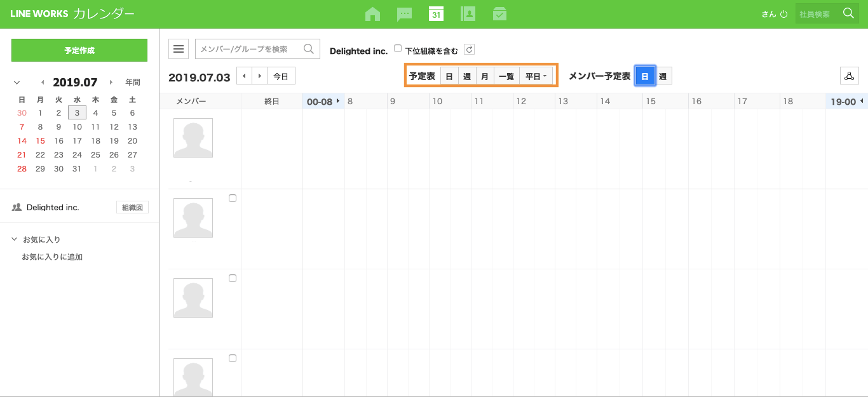
Task: Enable the 下位組織を含む checkbox
Action: 398,48
